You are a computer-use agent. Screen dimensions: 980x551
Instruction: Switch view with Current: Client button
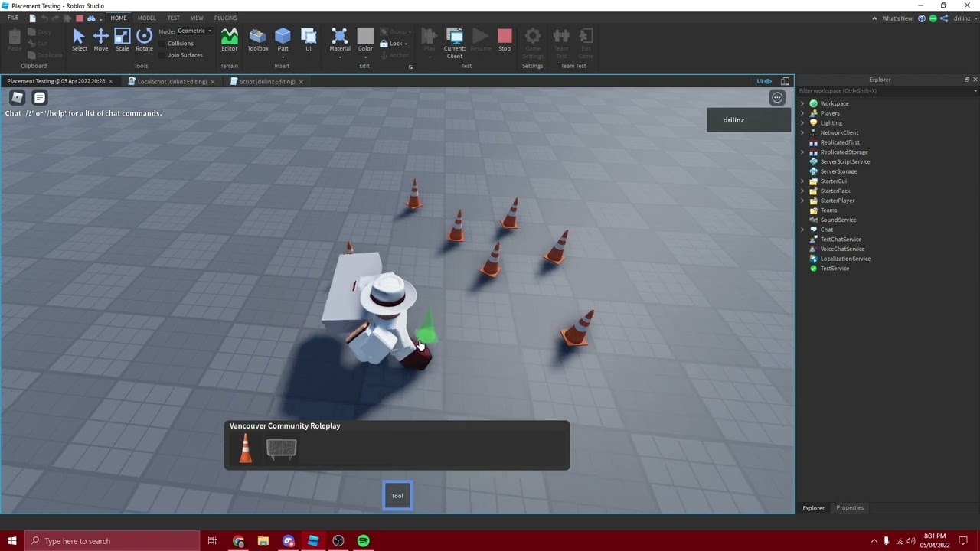point(454,43)
